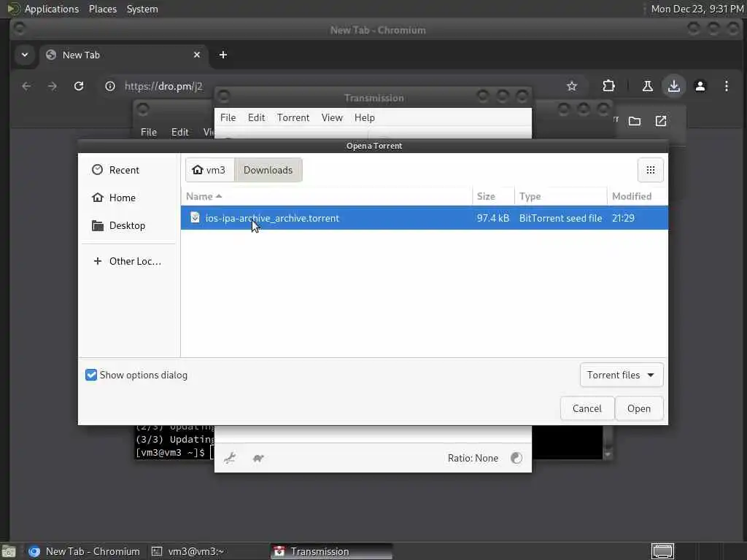Click vm3 home path button
The image size is (747, 560).
[x=209, y=170]
